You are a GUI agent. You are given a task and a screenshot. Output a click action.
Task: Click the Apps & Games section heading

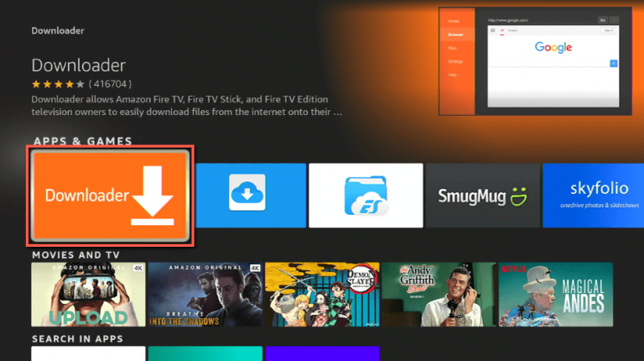(82, 141)
